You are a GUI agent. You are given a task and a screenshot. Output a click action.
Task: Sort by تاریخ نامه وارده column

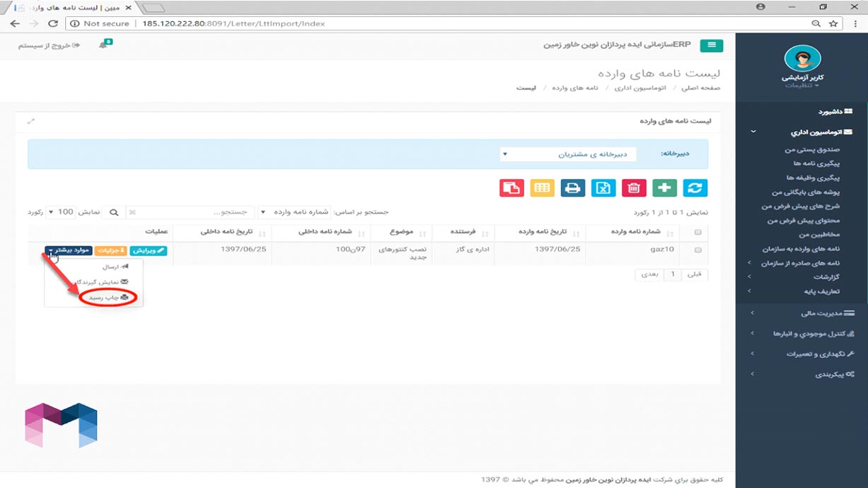pos(539,233)
